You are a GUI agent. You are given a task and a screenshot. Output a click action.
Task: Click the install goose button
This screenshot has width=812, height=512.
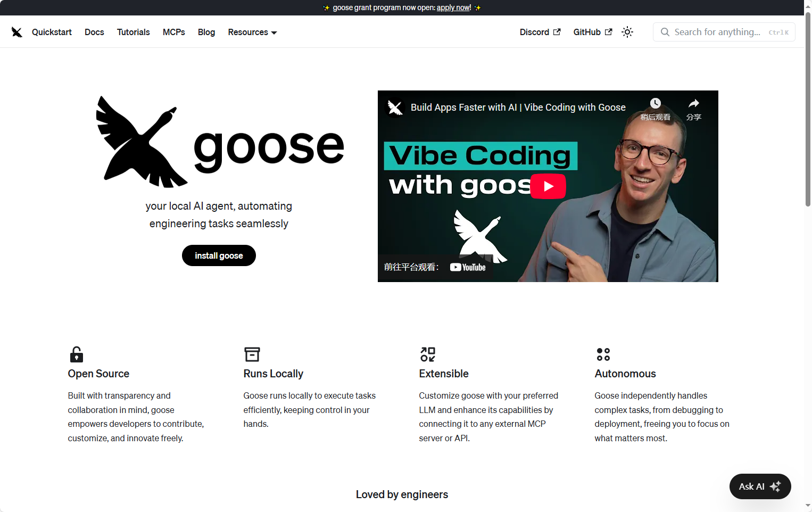pyautogui.click(x=219, y=255)
